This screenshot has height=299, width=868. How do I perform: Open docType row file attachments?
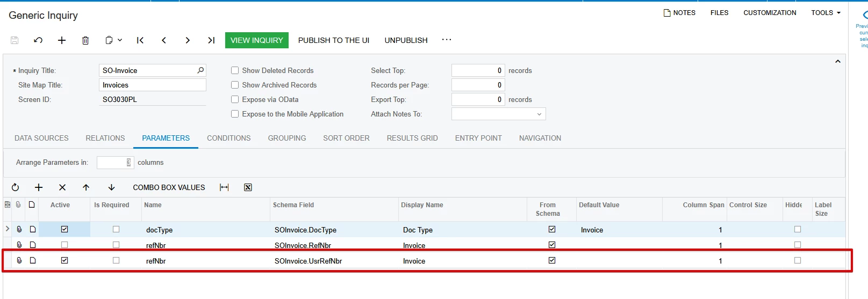coord(19,230)
